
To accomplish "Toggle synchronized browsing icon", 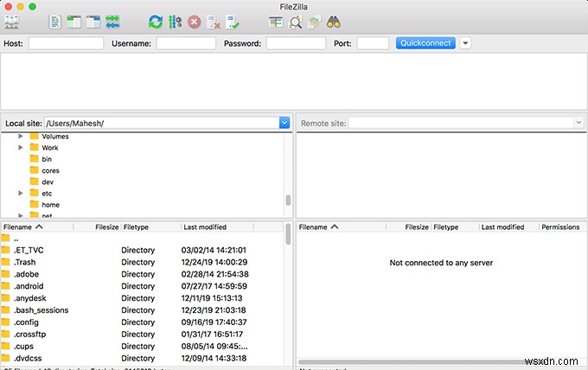I will coord(314,22).
